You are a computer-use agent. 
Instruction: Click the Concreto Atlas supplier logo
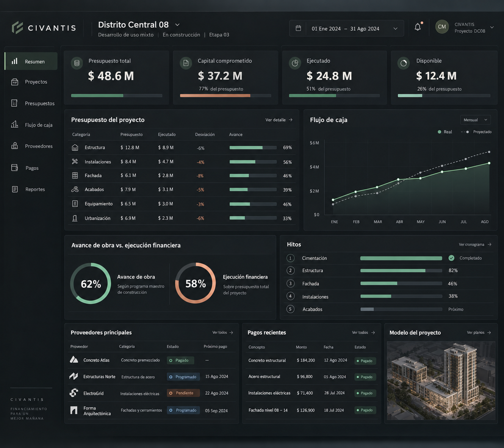(x=74, y=360)
